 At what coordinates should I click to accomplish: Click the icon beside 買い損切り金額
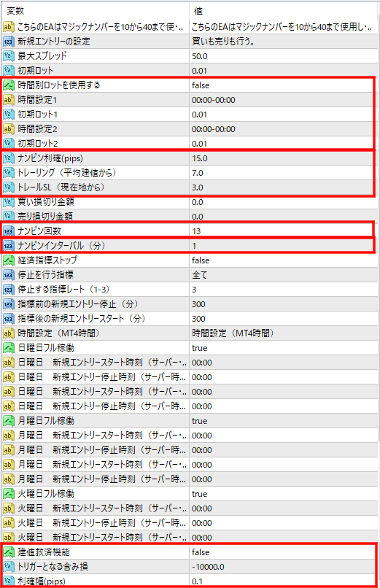(9, 202)
